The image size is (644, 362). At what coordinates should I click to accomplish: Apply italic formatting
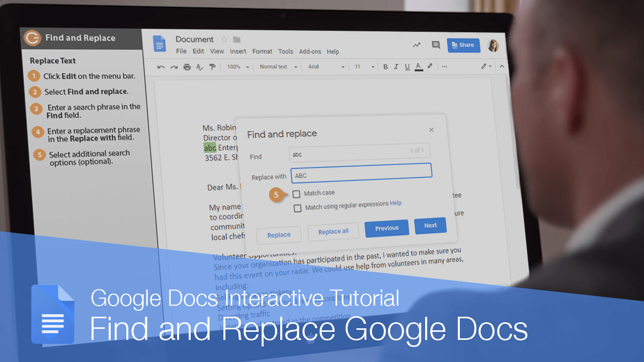click(396, 66)
